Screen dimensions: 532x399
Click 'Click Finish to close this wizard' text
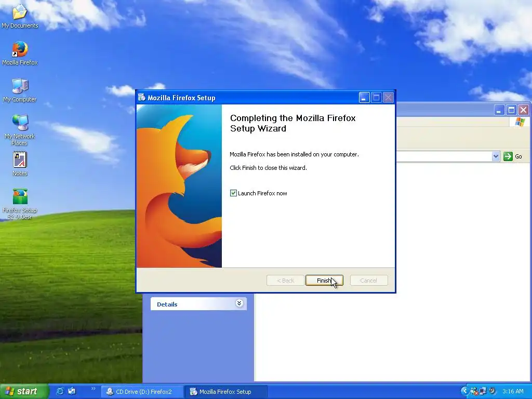tap(268, 168)
